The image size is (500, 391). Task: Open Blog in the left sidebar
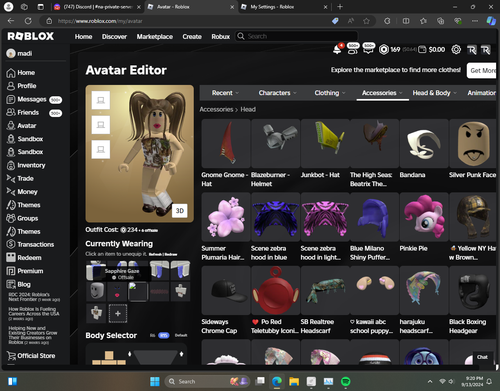19,284
